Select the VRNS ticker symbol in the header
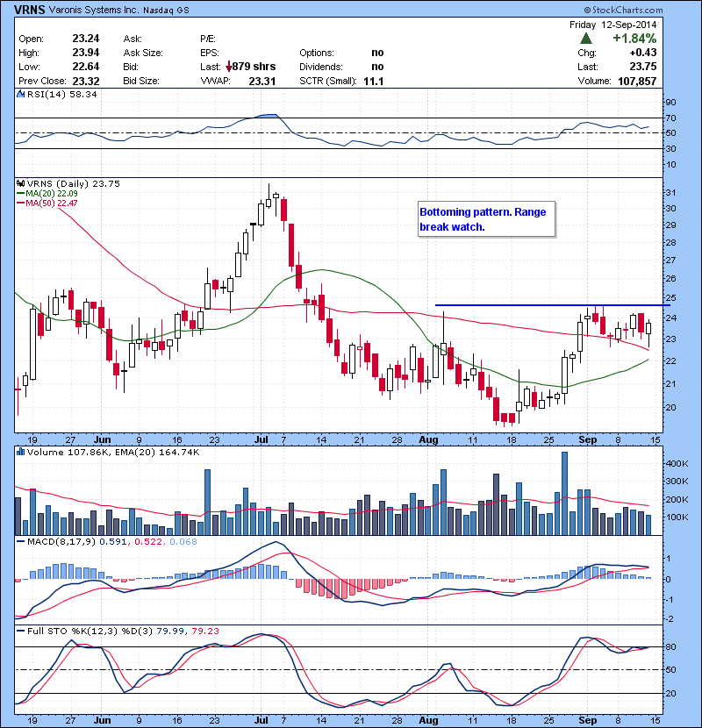 click(x=29, y=10)
